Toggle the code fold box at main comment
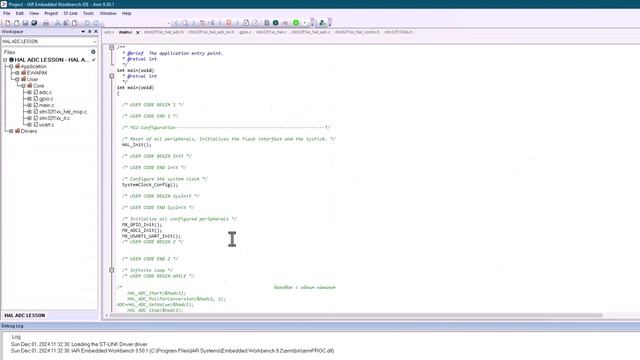 pos(111,47)
